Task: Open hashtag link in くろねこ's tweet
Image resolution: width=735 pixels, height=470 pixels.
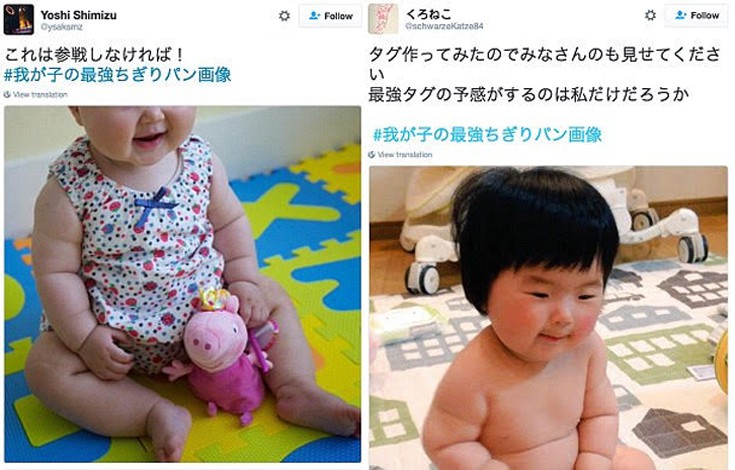Action: (x=487, y=135)
